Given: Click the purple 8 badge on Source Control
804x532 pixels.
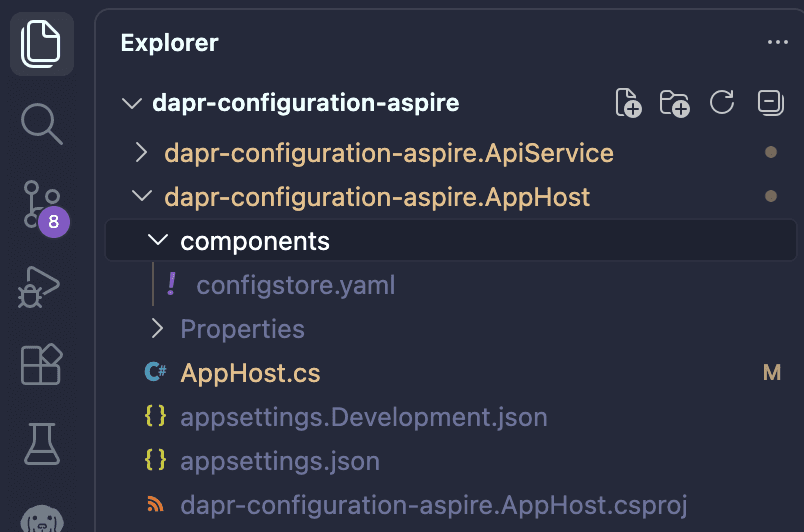Looking at the screenshot, I should (x=54, y=222).
